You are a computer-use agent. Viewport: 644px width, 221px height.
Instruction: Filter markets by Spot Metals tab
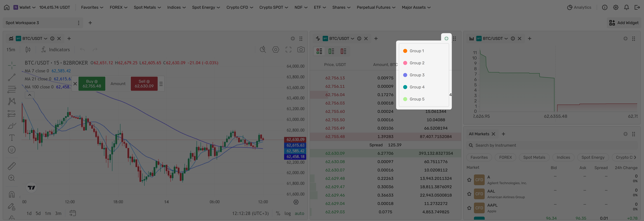tap(534, 157)
